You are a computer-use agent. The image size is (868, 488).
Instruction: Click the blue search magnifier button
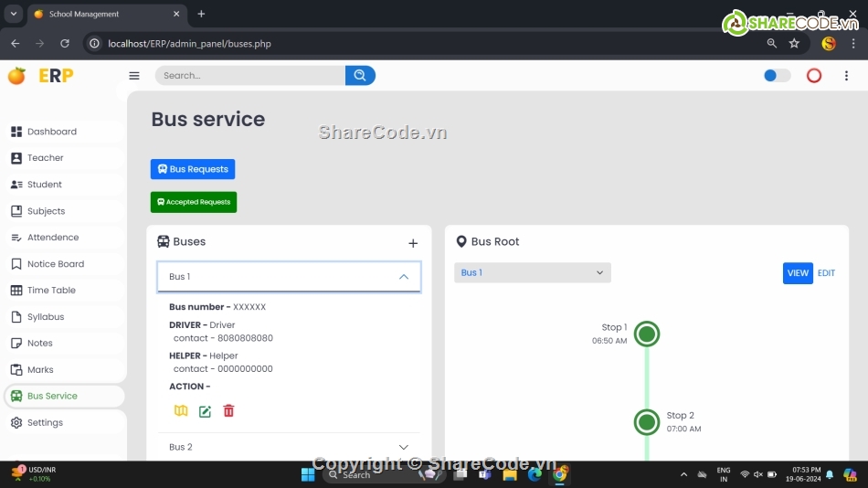(360, 76)
